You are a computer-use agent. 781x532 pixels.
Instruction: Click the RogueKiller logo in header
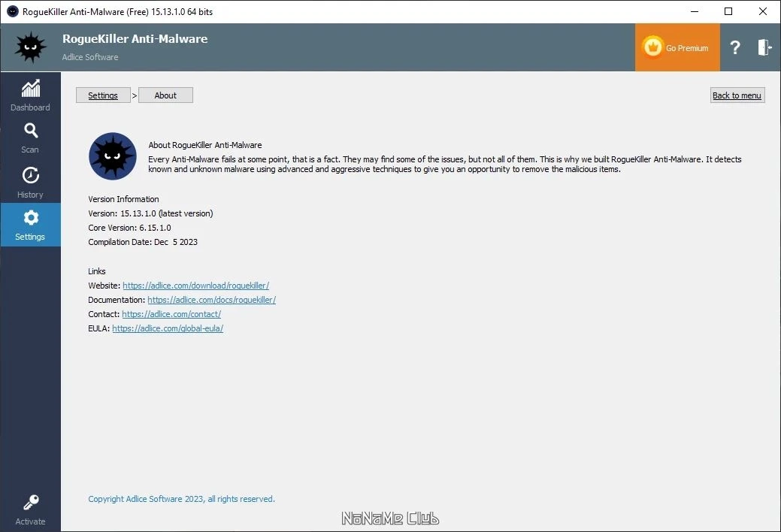point(31,47)
